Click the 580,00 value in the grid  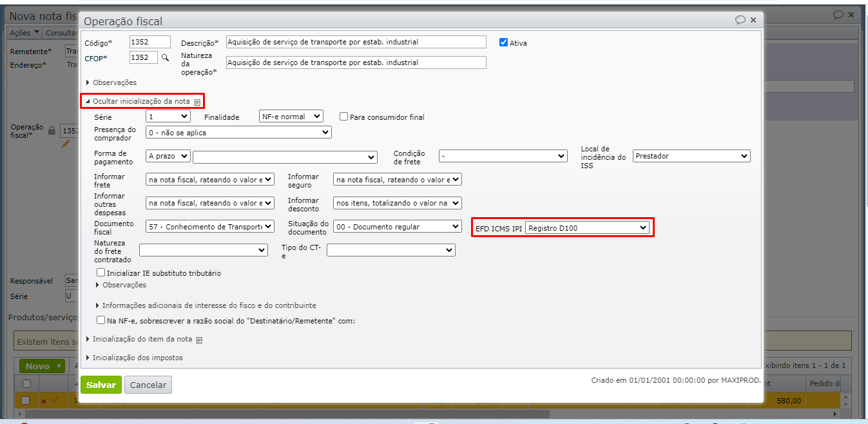(x=789, y=401)
